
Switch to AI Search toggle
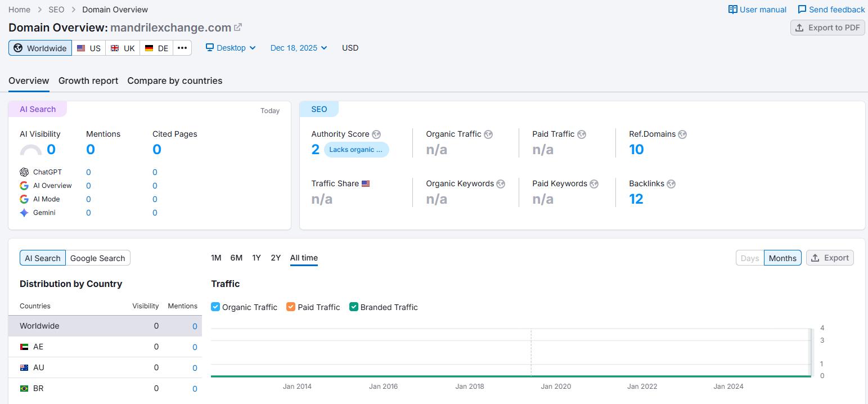click(43, 258)
